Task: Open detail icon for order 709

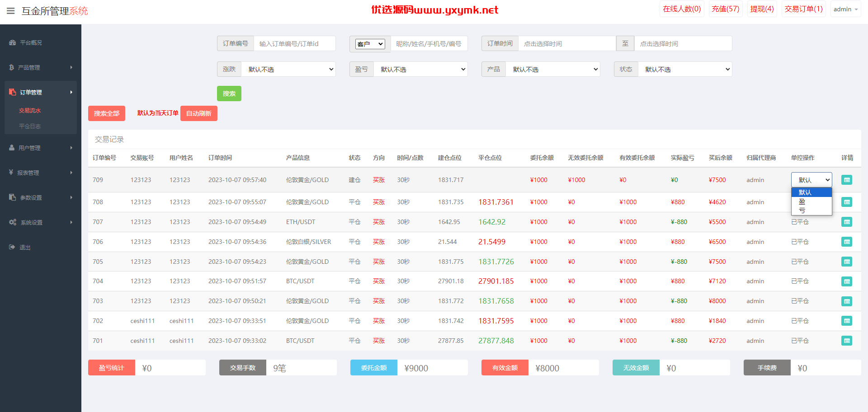Action: (847, 180)
